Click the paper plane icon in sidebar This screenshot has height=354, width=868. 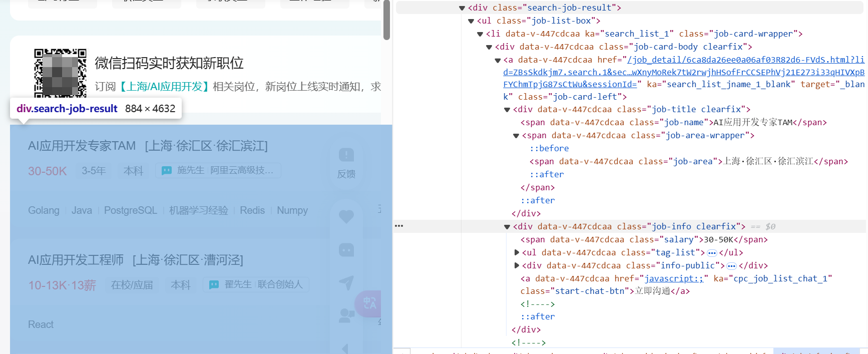pos(346,283)
